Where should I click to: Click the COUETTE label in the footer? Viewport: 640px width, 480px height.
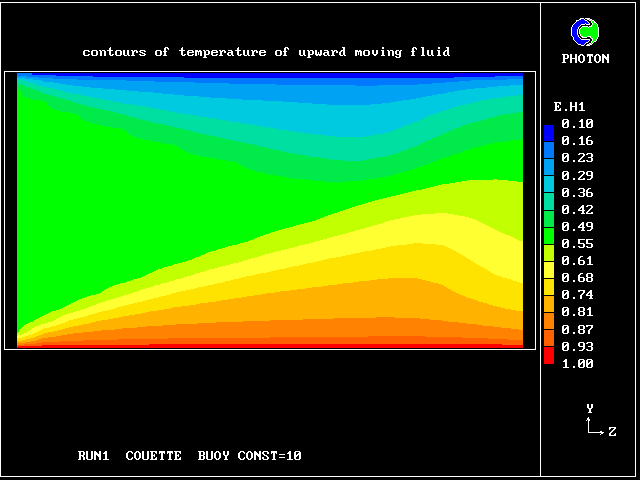tap(153, 456)
